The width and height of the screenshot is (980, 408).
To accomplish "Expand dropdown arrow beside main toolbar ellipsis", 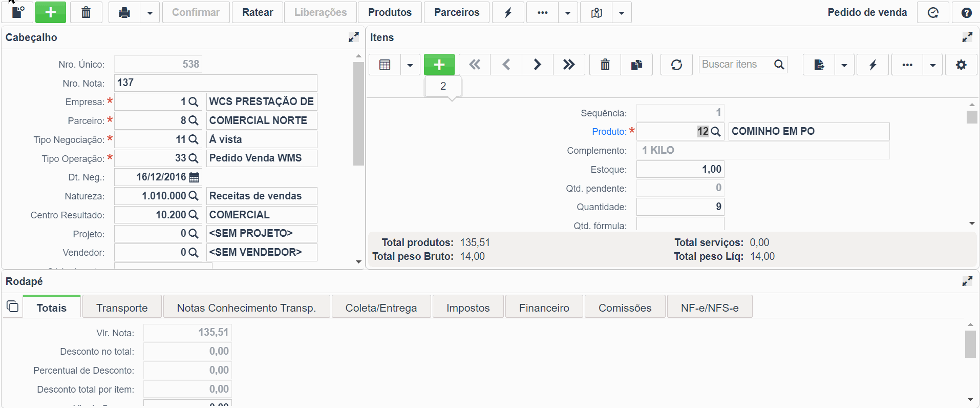I will pyautogui.click(x=568, y=12).
